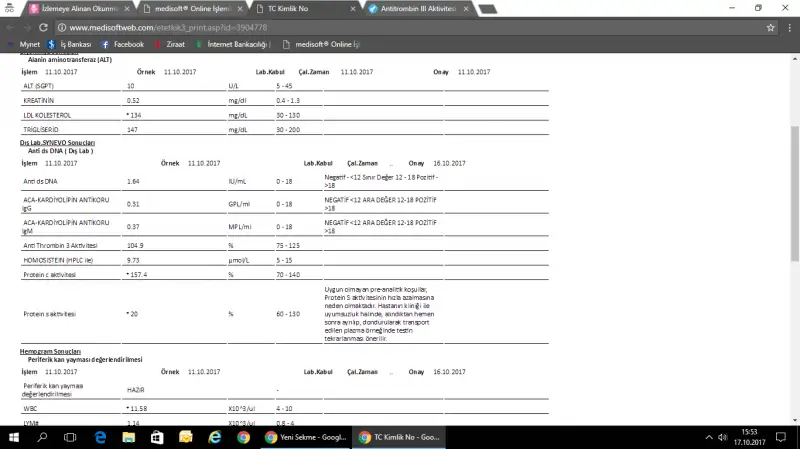Click the Windows Start button
800x449 pixels.
(x=13, y=438)
